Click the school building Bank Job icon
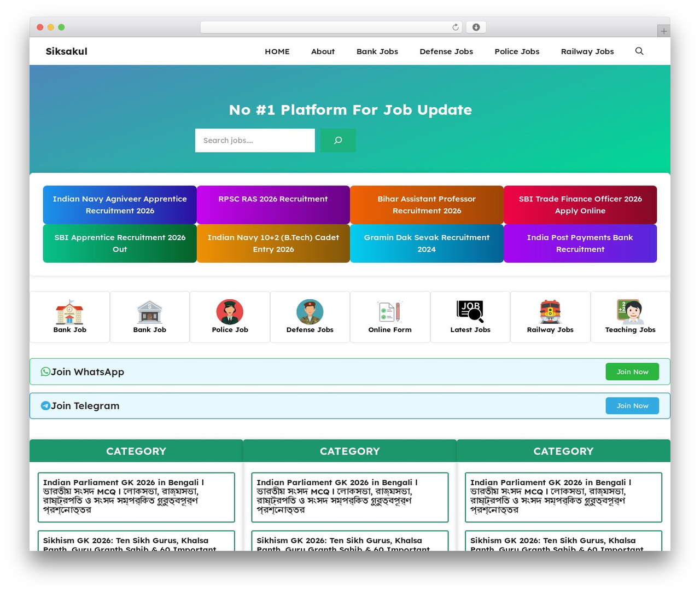 (x=69, y=312)
